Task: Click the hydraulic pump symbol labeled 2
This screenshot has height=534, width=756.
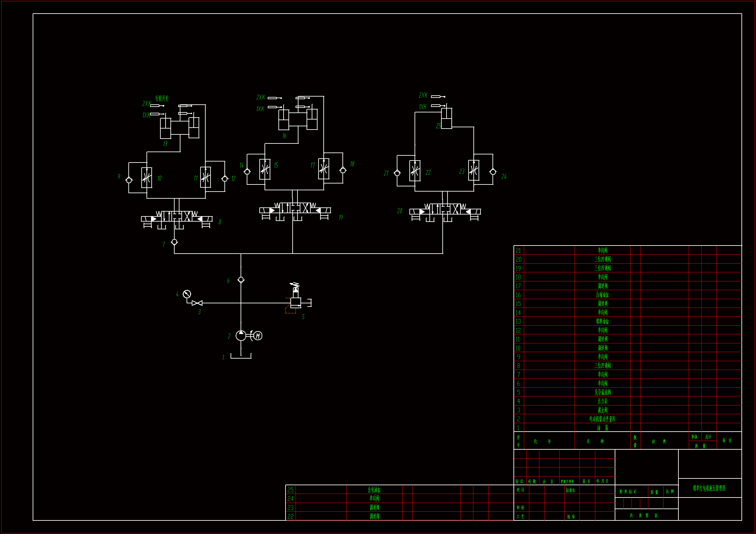Action: [x=241, y=336]
